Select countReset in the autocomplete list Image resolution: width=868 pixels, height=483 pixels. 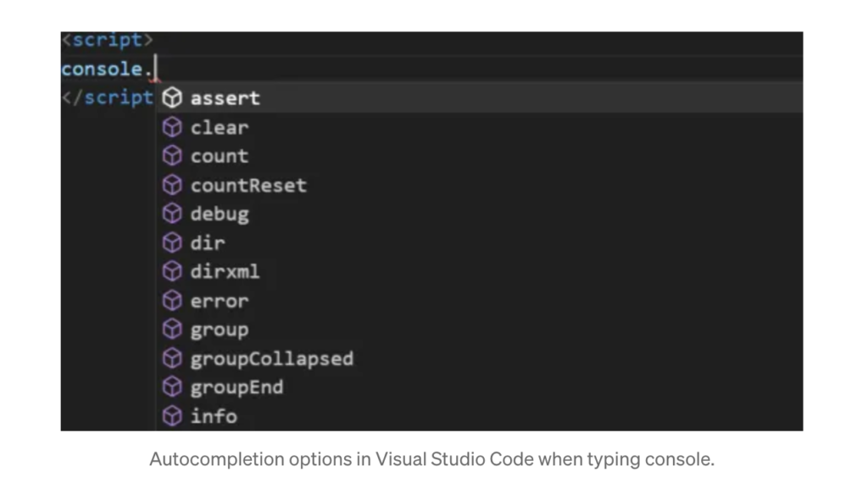[248, 186]
